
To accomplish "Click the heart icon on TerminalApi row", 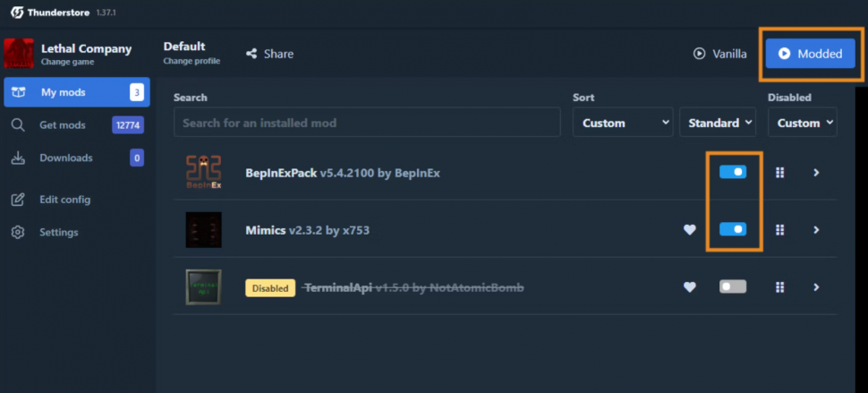I will tap(689, 287).
